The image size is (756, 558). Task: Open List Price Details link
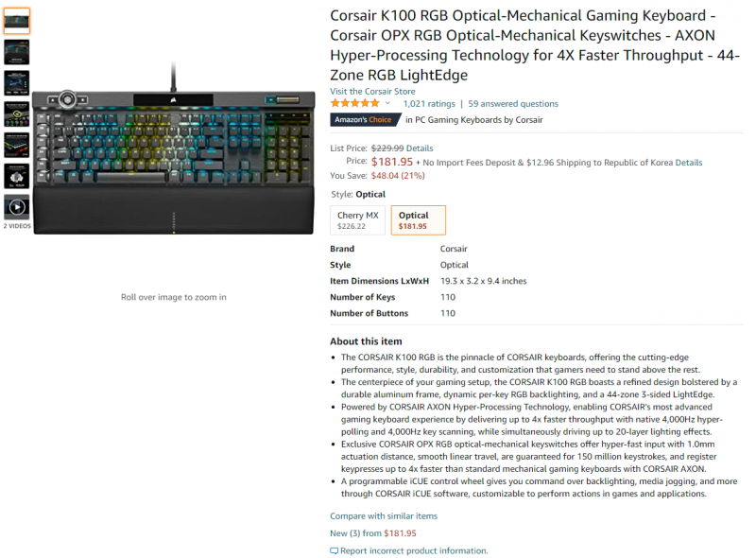[420, 148]
